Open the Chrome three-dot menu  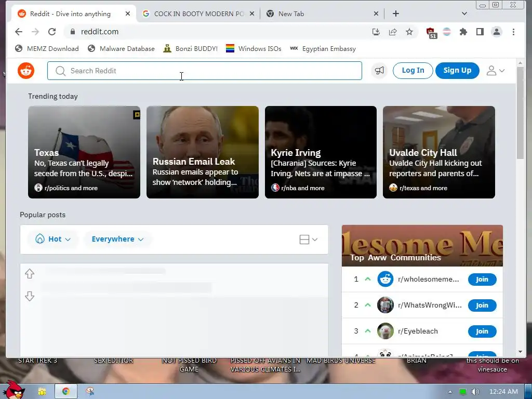coord(513,32)
